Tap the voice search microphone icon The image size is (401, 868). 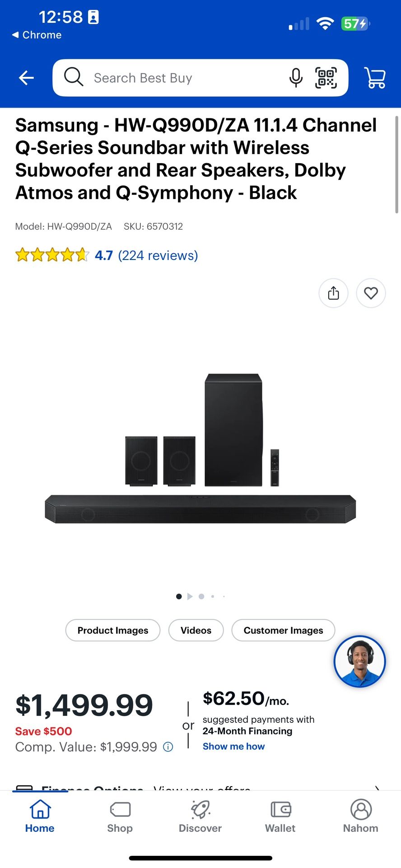[x=295, y=78]
